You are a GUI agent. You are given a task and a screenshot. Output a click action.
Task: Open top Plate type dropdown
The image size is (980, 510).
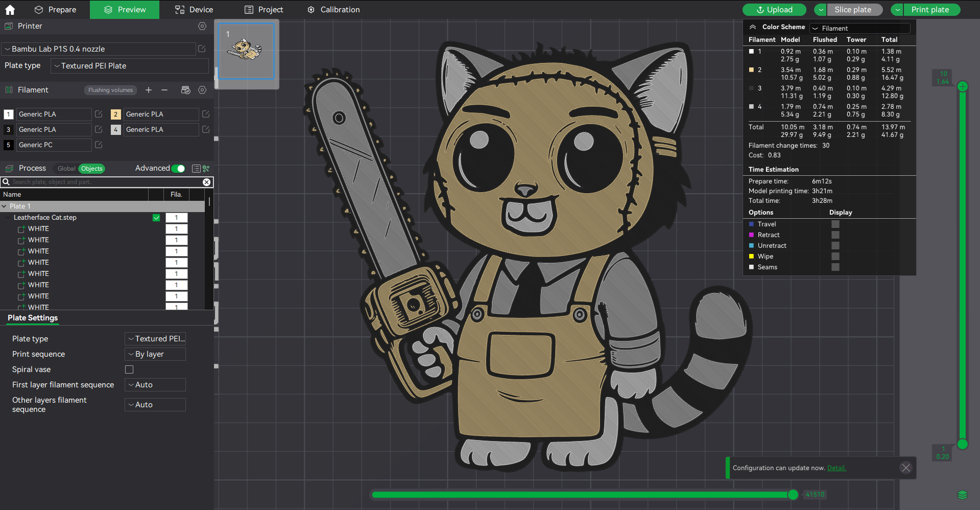[x=130, y=66]
